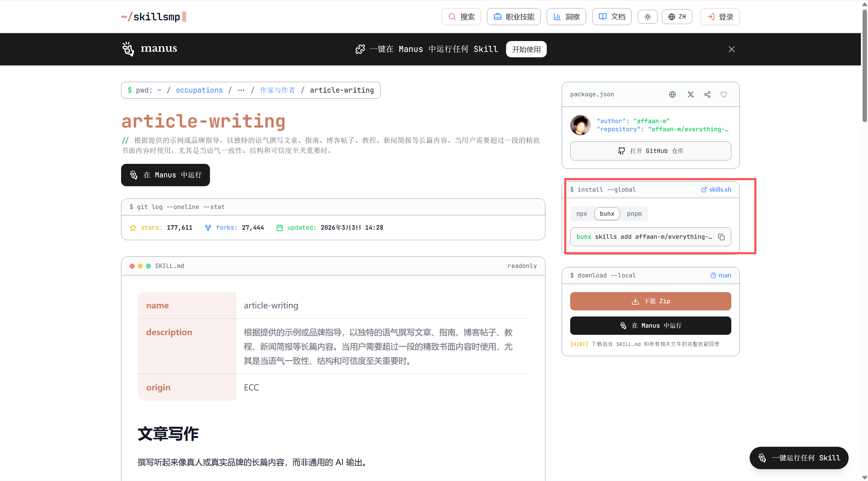Click the forks count 27,444

tap(253, 228)
